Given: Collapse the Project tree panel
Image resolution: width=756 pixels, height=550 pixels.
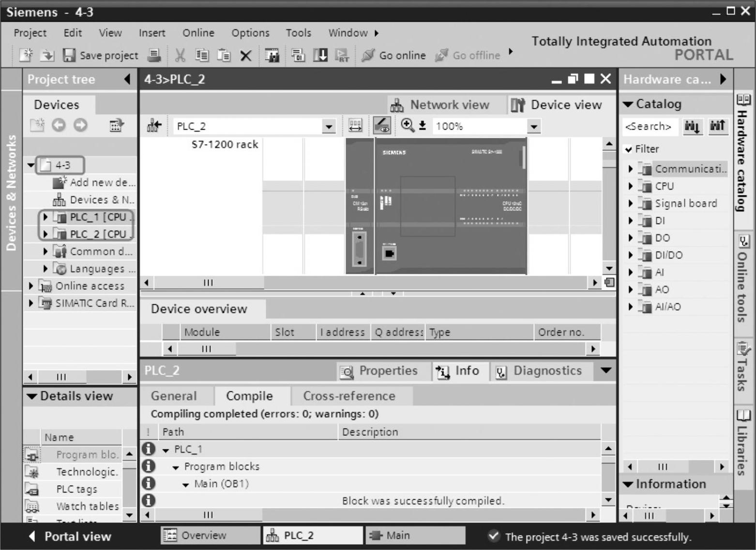Looking at the screenshot, I should [127, 79].
